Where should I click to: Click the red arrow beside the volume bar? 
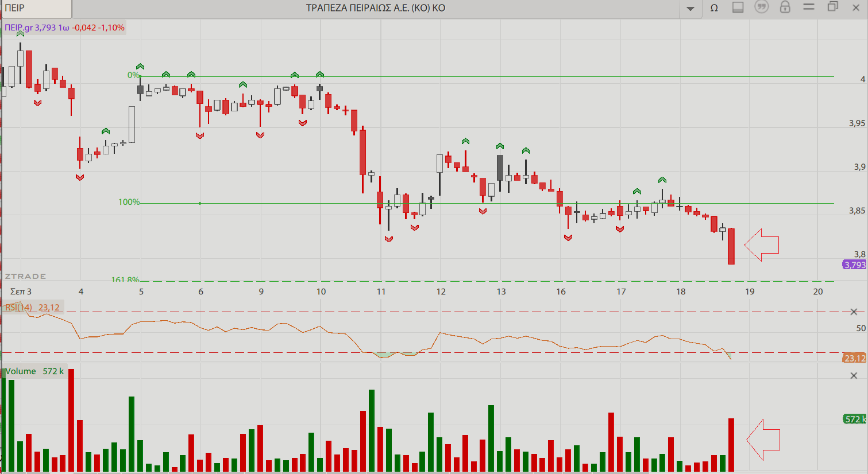763,440
